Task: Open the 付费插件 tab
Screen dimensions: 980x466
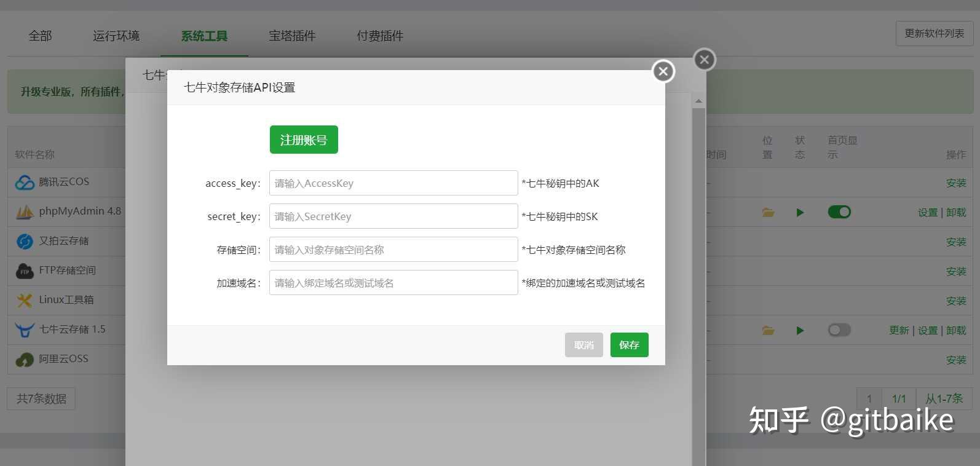Action: click(x=380, y=36)
